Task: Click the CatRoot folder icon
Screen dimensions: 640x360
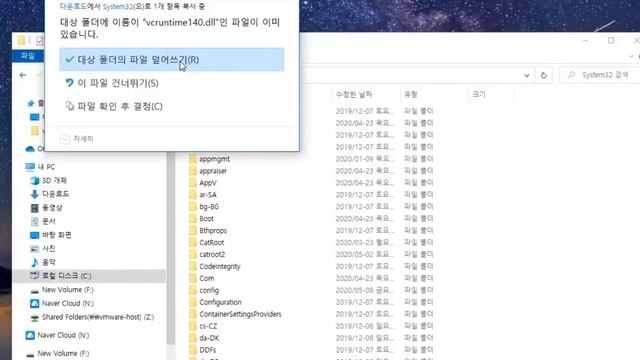Action: coord(193,242)
